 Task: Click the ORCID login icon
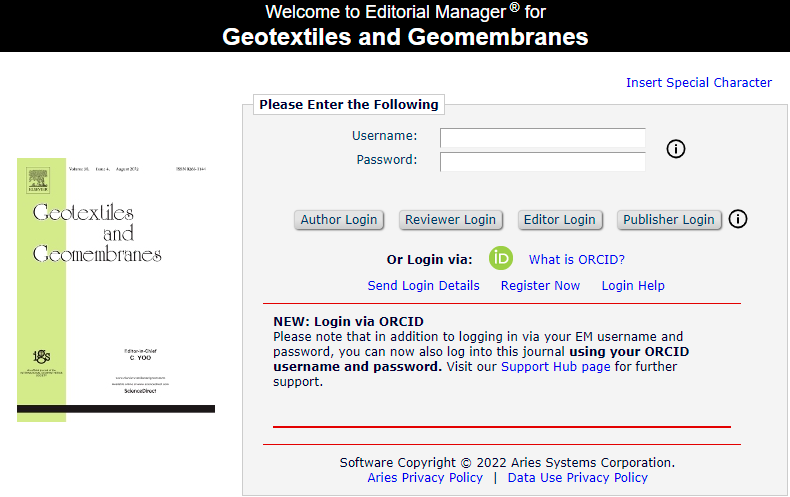point(501,258)
